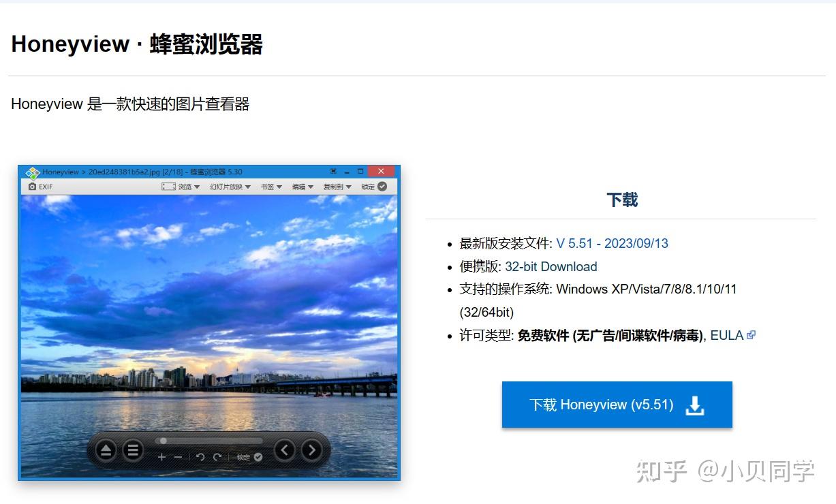Zoom out with the minus icon

(179, 457)
